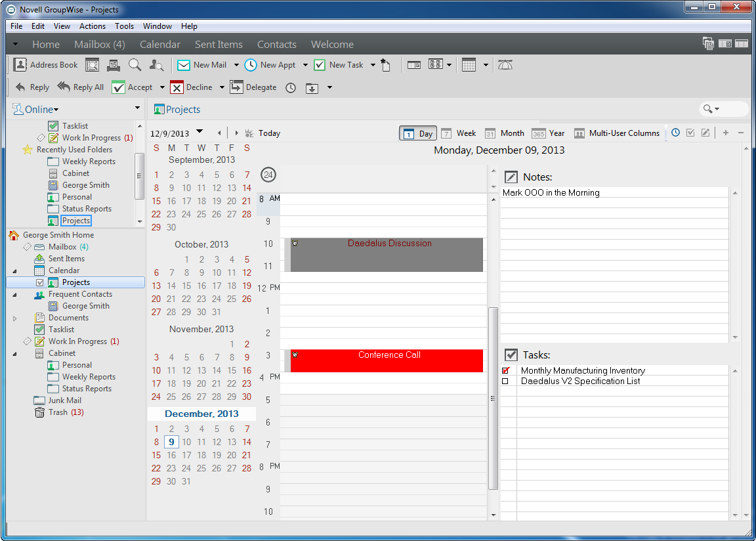The image size is (756, 541).
Task: Click the search magnifier in Projects header
Action: [x=708, y=109]
